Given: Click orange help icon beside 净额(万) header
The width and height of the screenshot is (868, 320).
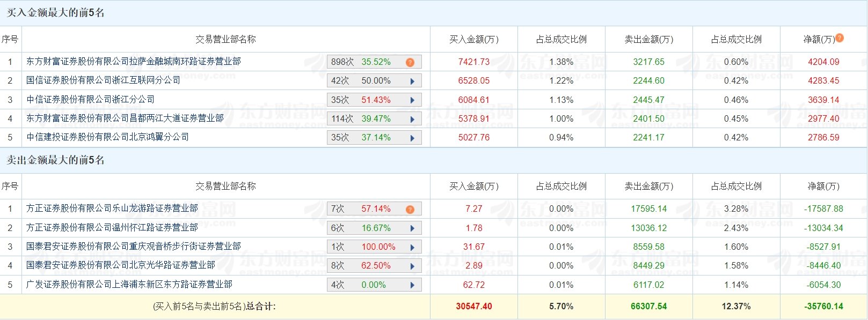Looking at the screenshot, I should [x=840, y=38].
